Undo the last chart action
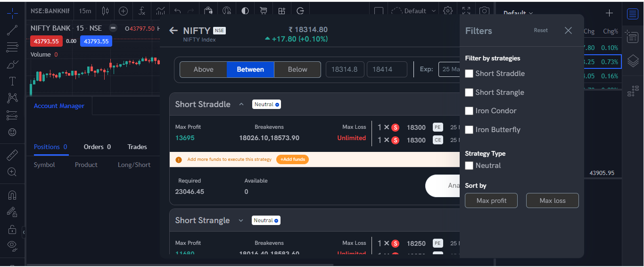The height and width of the screenshot is (267, 644). tap(177, 11)
